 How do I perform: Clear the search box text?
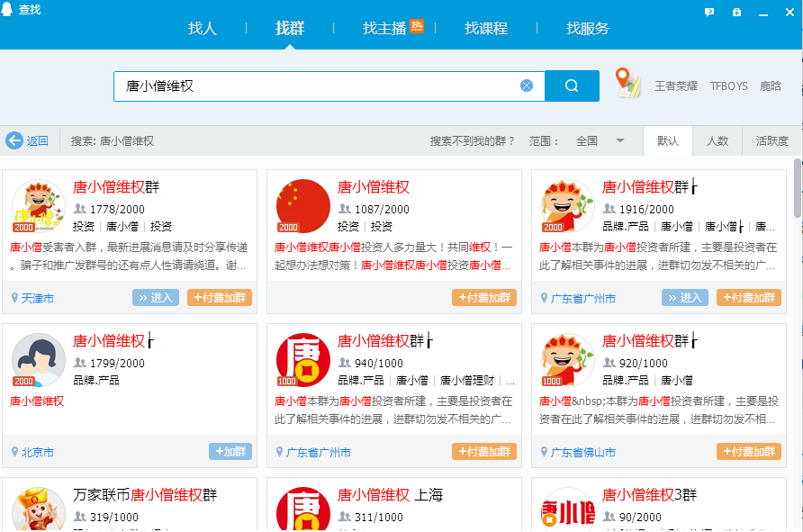coord(527,86)
